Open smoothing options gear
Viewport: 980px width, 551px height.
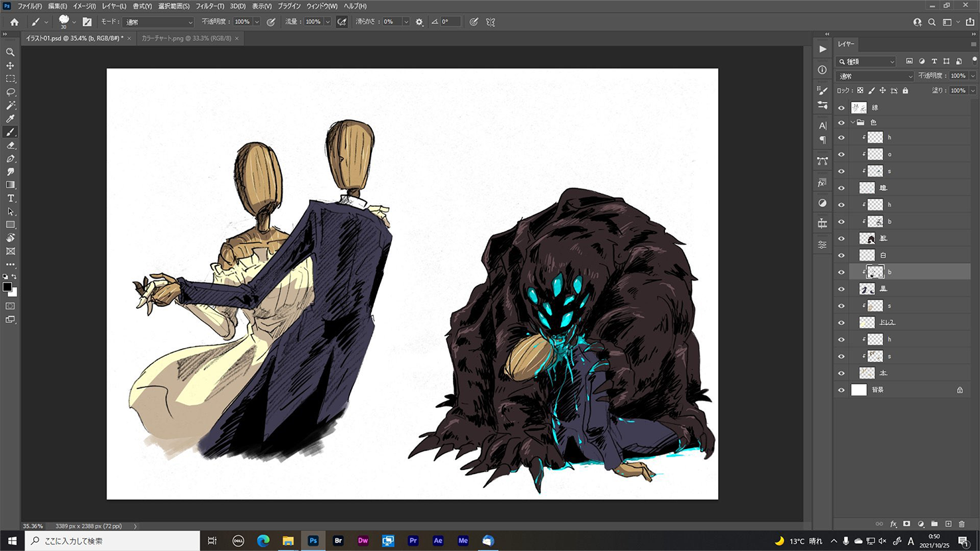coord(419,22)
